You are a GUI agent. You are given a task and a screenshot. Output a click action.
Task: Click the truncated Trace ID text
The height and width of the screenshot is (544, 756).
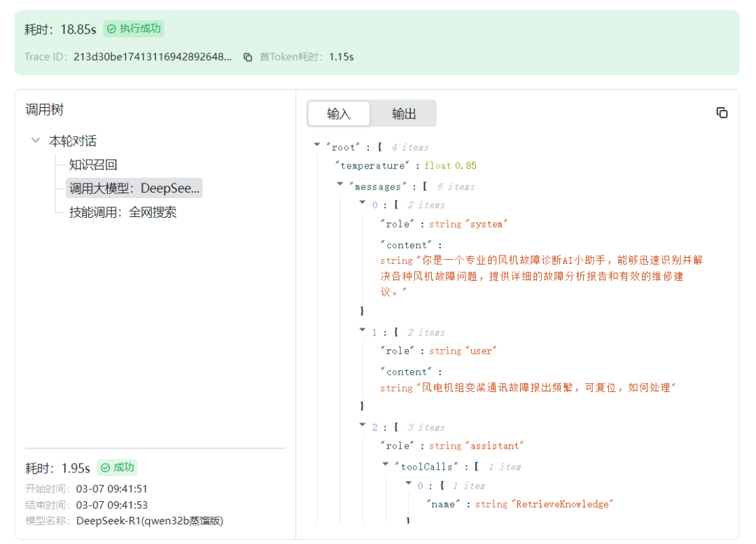click(x=153, y=57)
